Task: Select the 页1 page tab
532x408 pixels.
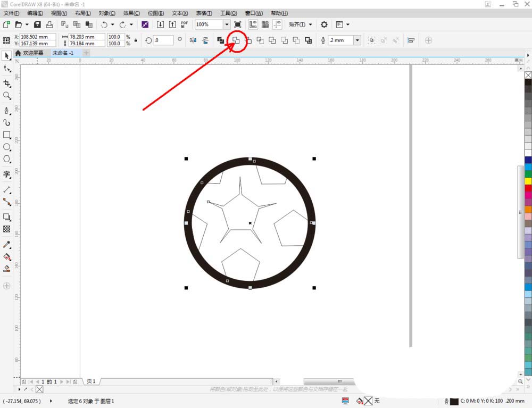Action: pos(91,381)
